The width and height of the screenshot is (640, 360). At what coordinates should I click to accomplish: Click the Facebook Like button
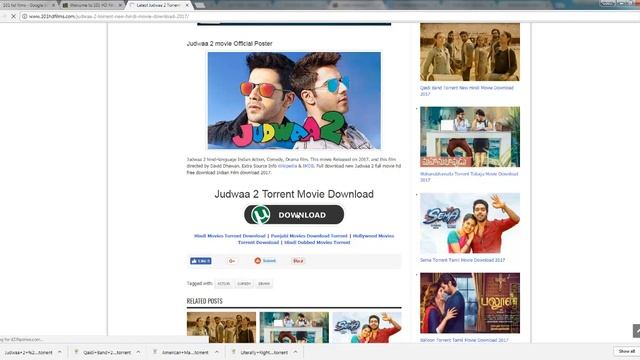[200, 261]
